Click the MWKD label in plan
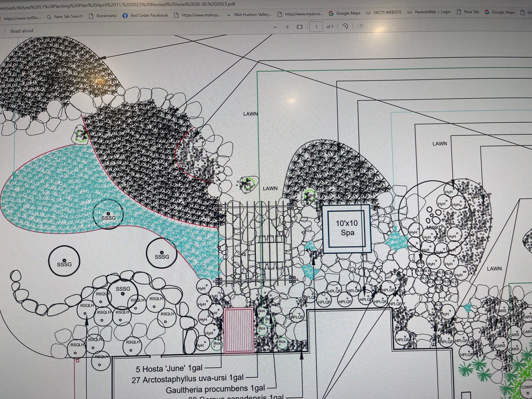 (434, 228)
